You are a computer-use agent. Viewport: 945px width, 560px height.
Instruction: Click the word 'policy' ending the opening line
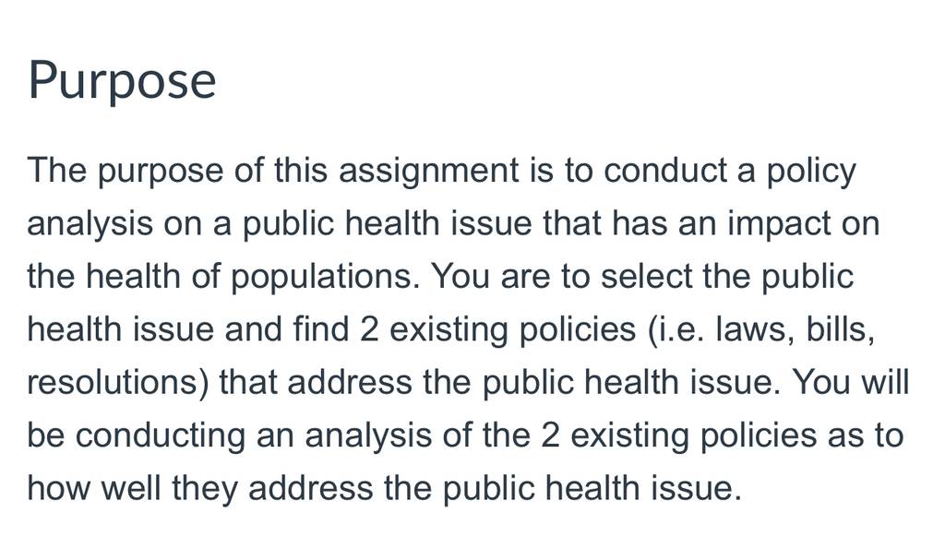[x=810, y=171]
